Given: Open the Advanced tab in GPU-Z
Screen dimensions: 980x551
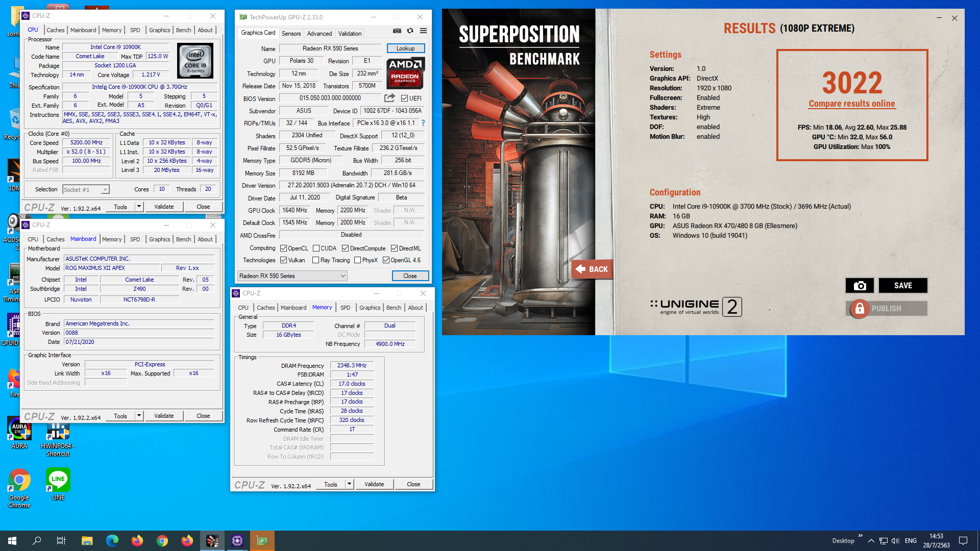Looking at the screenshot, I should click(x=320, y=34).
